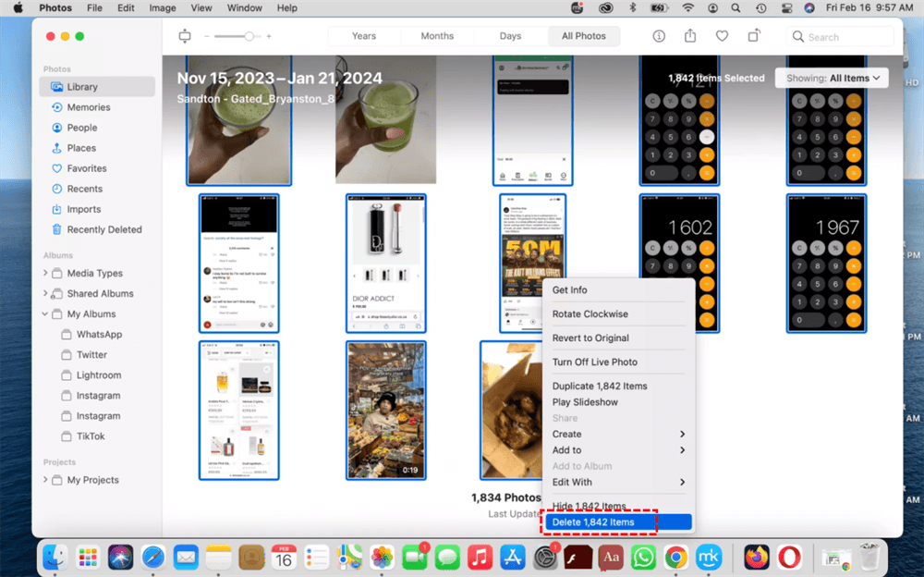Image resolution: width=924 pixels, height=577 pixels.
Task: Open the Showing: All Items dropdown
Action: (832, 79)
